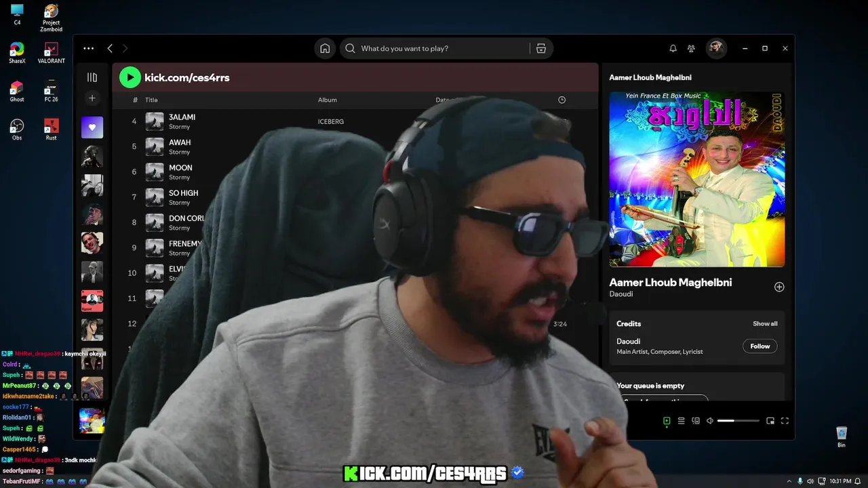This screenshot has width=868, height=488.
Task: Open the Obs desktop icon
Action: coord(17,130)
